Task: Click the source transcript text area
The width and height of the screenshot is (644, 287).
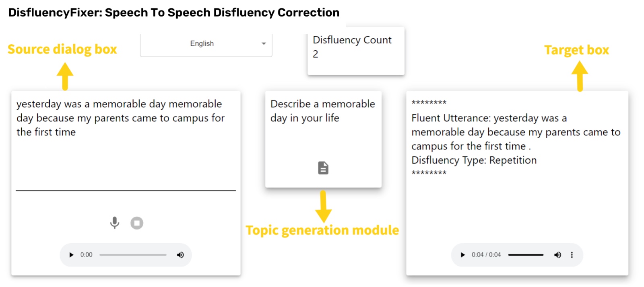Action: [x=126, y=141]
